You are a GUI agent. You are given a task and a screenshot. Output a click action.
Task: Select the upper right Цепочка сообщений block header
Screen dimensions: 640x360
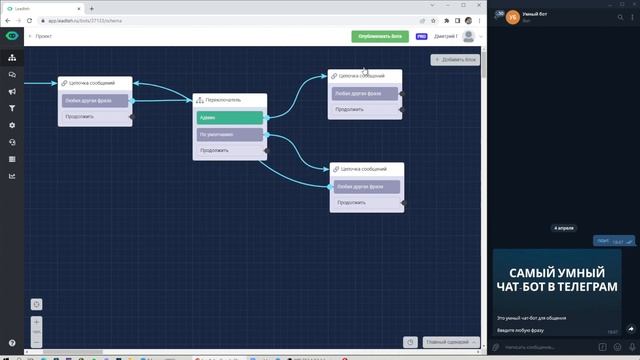click(365, 76)
